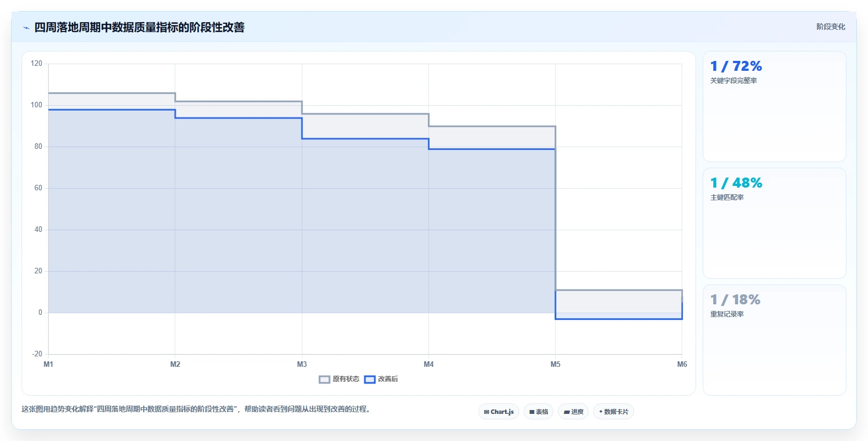Viewport: 868px width, 441px height.
Task: Click the 进度 tag
Action: (x=573, y=412)
